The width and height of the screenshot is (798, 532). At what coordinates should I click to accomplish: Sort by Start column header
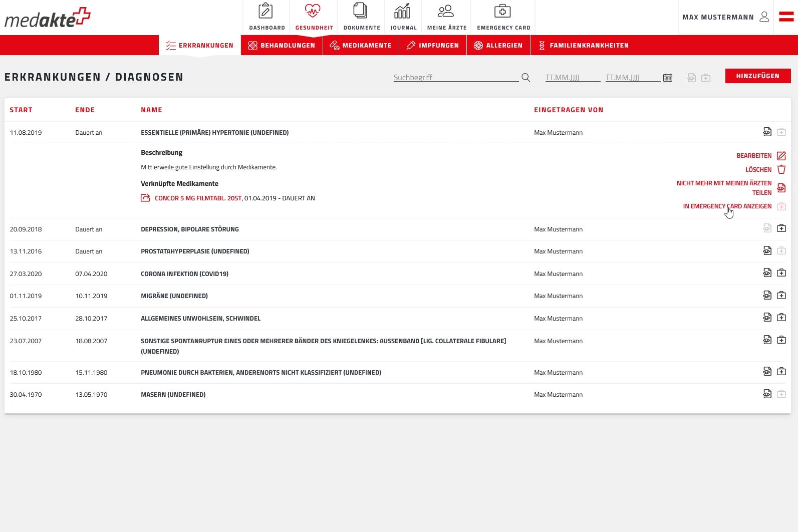coord(21,110)
